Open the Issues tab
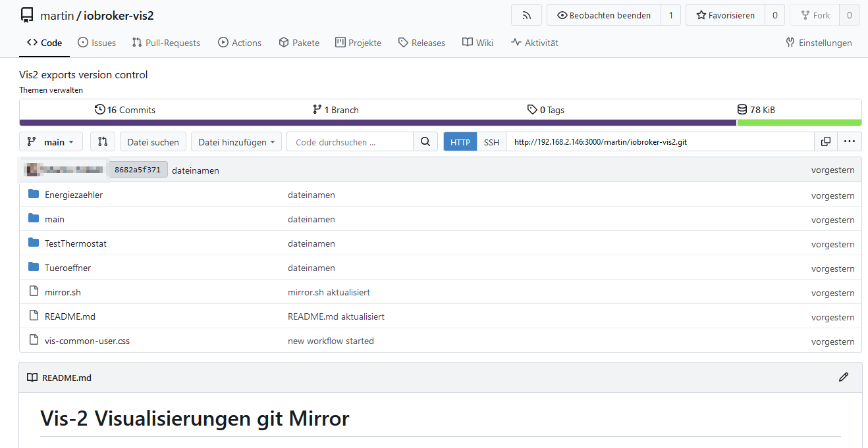Screen dimensions: 868x448 point(97,43)
